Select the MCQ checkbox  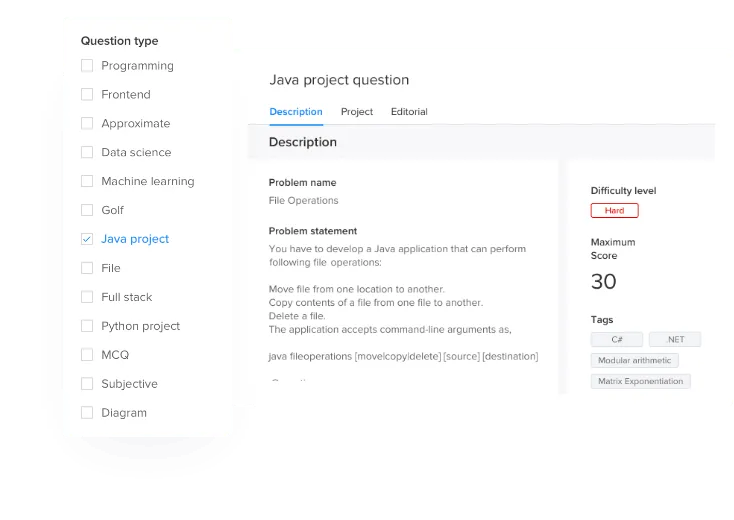click(x=87, y=355)
